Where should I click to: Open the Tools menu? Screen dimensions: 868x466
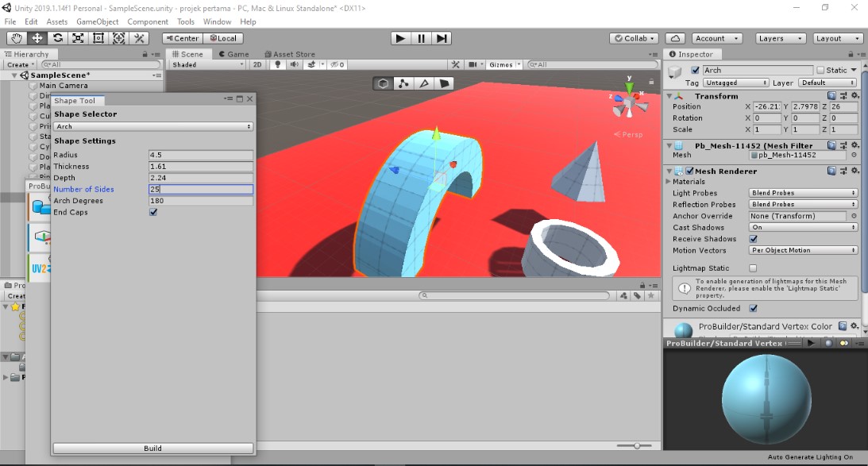pyautogui.click(x=186, y=21)
